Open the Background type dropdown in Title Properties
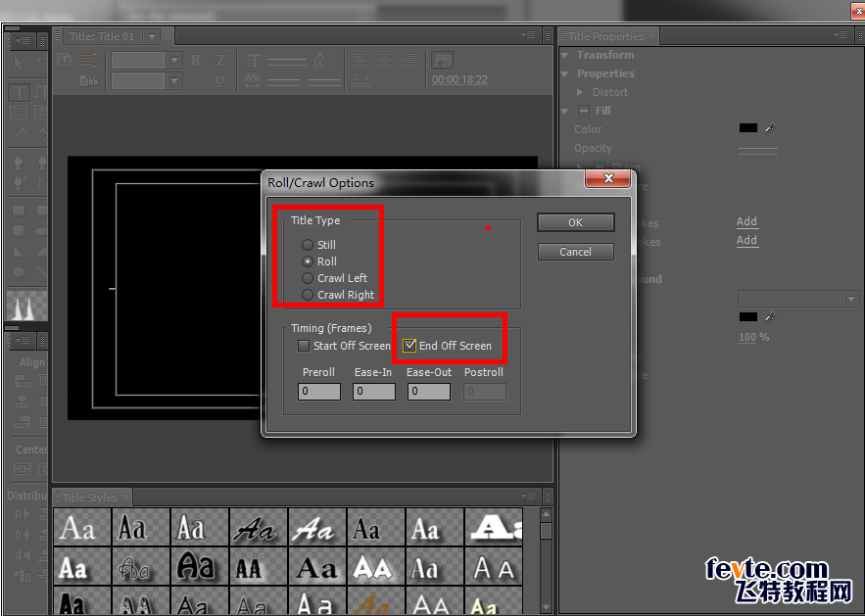Screen dimensions: 865x616 [x=797, y=299]
